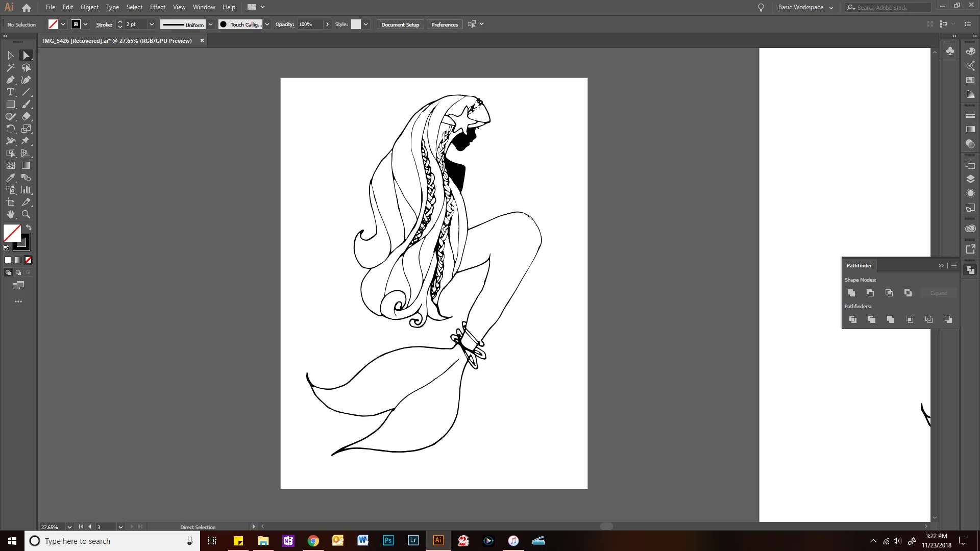Open the Effect menu
980x551 pixels.
point(157,7)
